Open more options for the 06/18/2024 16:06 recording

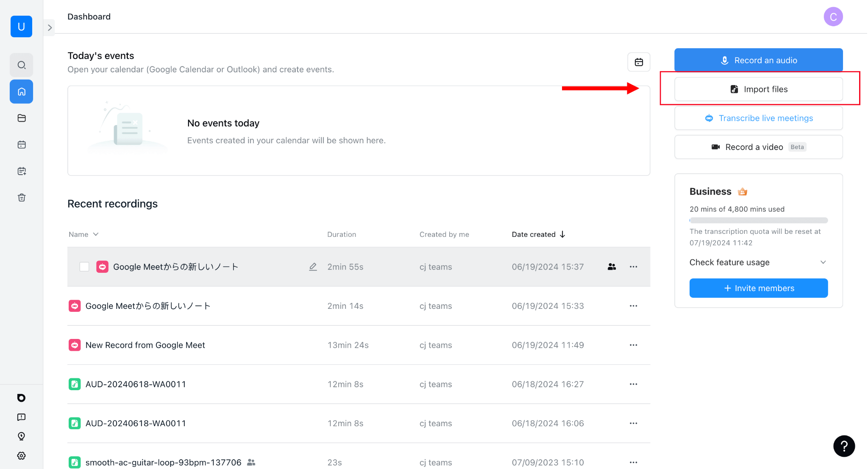633,423
